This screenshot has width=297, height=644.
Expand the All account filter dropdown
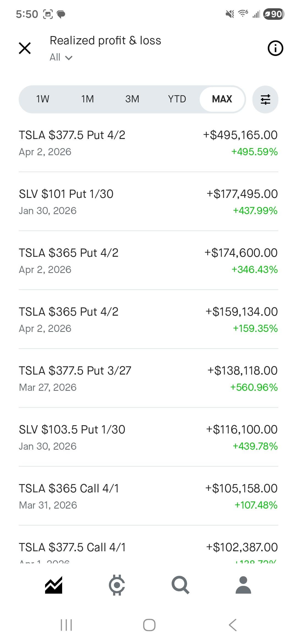[x=61, y=57]
